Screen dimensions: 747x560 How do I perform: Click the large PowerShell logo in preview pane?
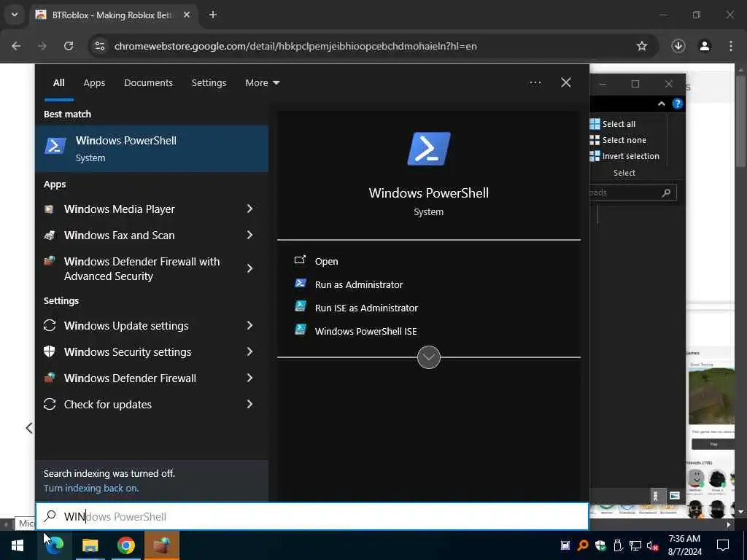[x=428, y=149]
